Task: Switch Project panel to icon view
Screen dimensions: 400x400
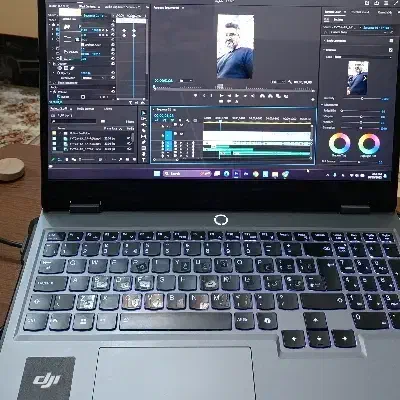Action: [x=67, y=160]
